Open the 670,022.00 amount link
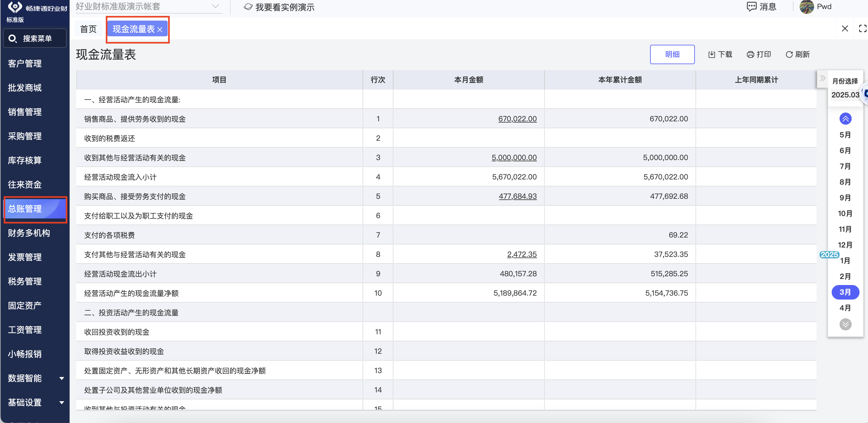Screen dimensions: 868x423 [x=517, y=119]
